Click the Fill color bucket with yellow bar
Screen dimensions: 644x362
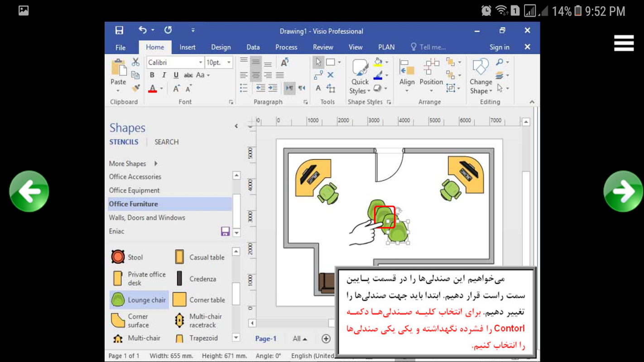click(x=378, y=62)
